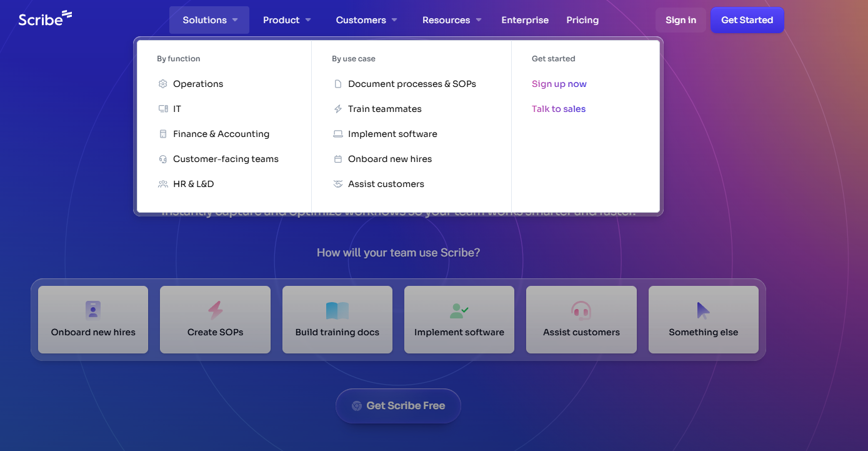
Task: Open Finance & Accounting solution
Action: [221, 134]
